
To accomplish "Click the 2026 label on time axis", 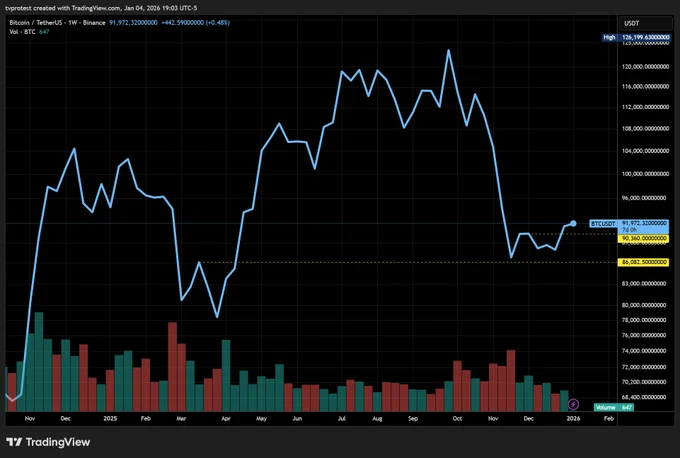I will 573,419.
